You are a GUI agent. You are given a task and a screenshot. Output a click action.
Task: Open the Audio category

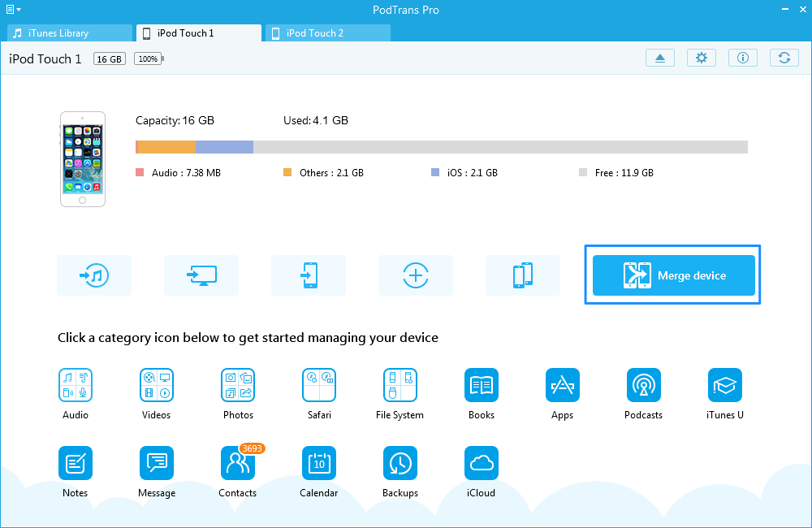click(75, 385)
